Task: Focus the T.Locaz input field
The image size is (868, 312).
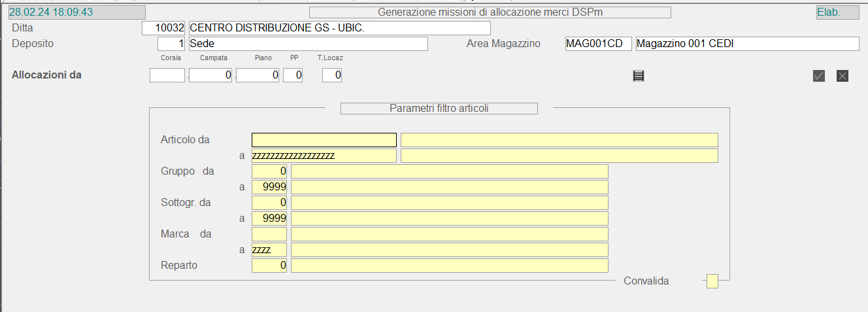Action: 332,76
